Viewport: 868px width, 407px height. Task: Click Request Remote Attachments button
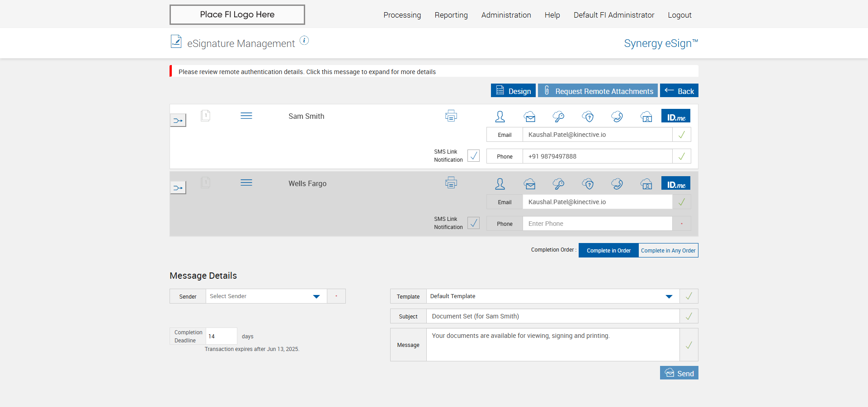[598, 90]
